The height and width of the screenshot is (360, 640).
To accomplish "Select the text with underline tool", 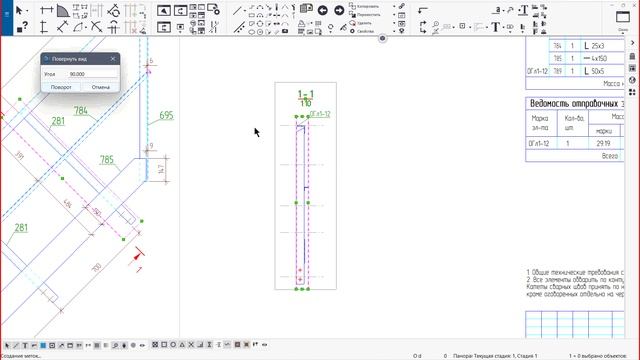I will pyautogui.click(x=523, y=10).
